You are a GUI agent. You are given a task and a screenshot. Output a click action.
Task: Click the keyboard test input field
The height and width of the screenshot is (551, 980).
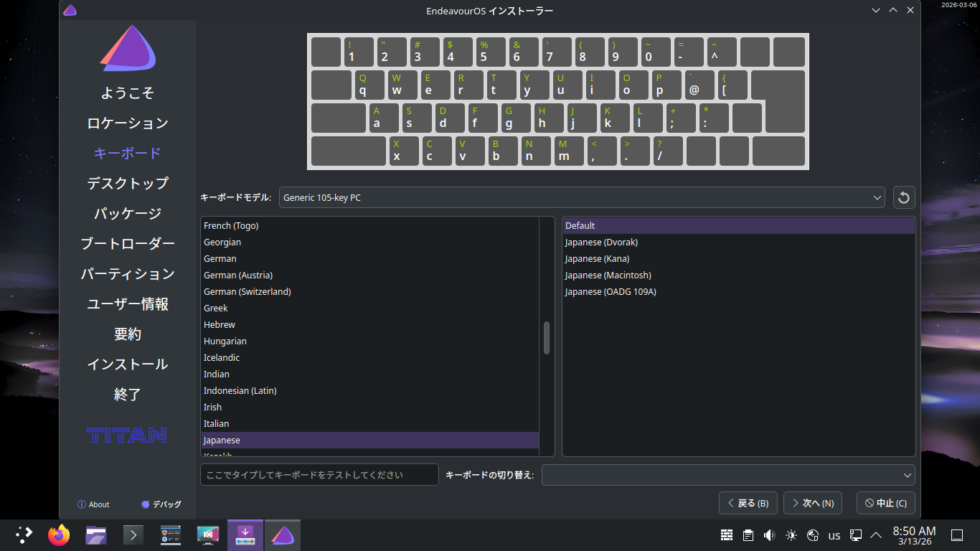click(x=319, y=475)
